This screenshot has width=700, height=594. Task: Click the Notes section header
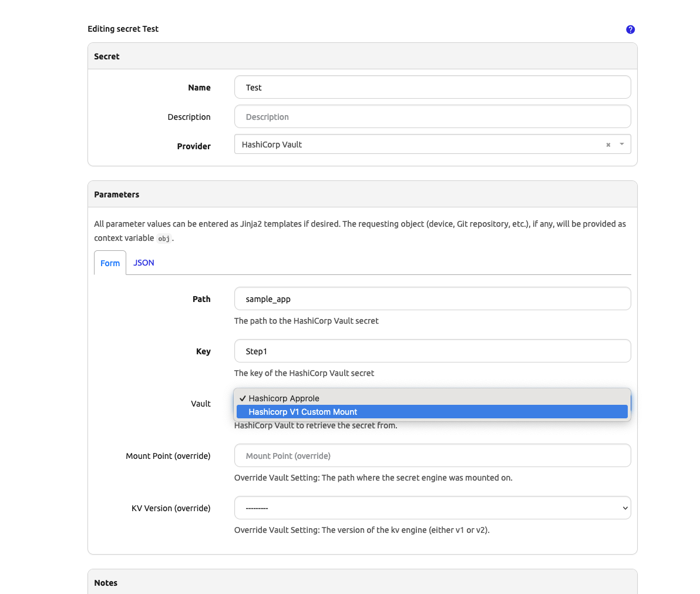click(x=106, y=583)
